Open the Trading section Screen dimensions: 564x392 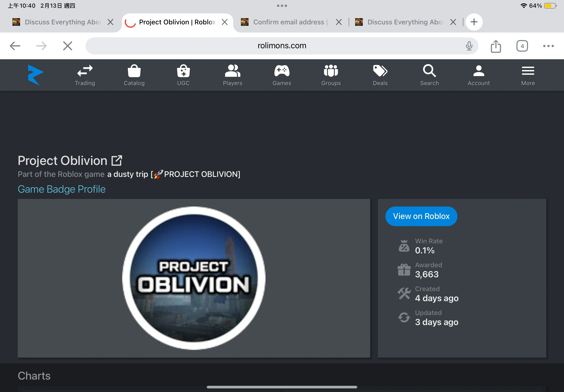tap(84, 75)
